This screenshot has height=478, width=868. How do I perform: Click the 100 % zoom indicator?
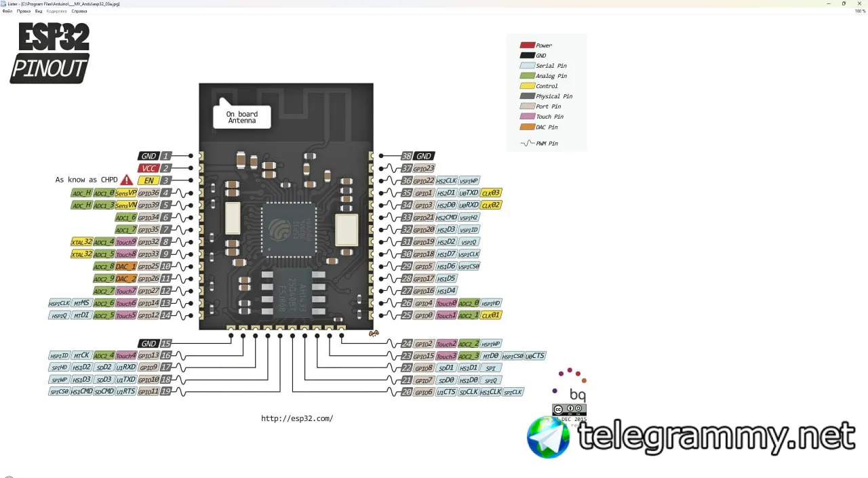pyautogui.click(x=860, y=11)
